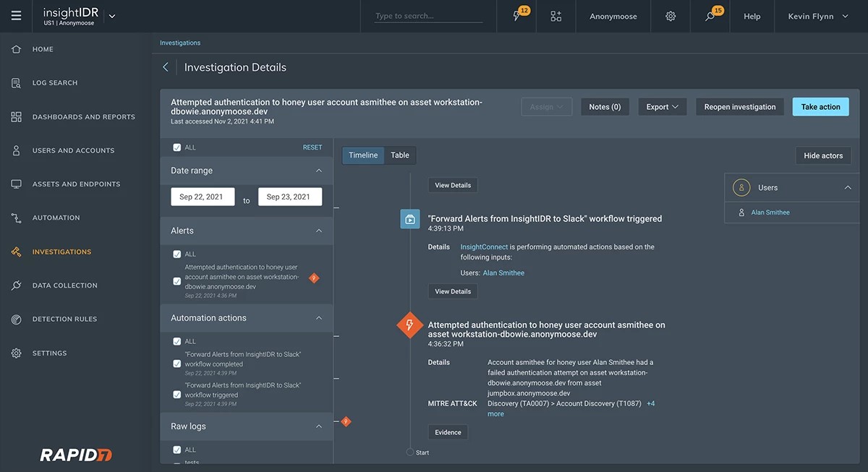The height and width of the screenshot is (472, 868).
Task: Click the Sep 22, 2021 start date field
Action: pos(202,197)
